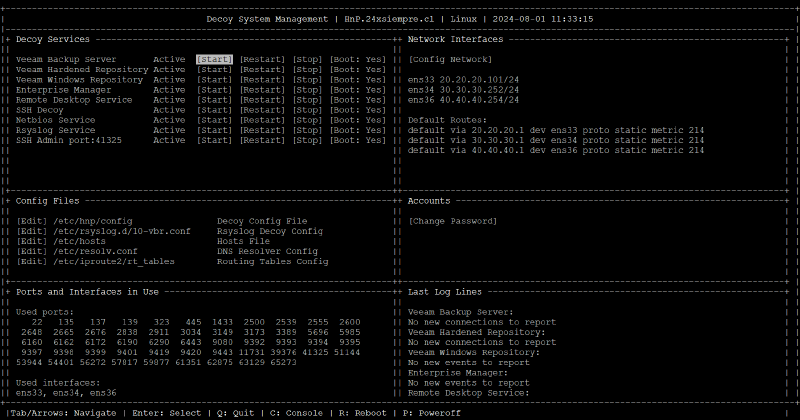This screenshot has width=800, height=420.
Task: Open Change Password under Accounts
Action: coord(453,221)
